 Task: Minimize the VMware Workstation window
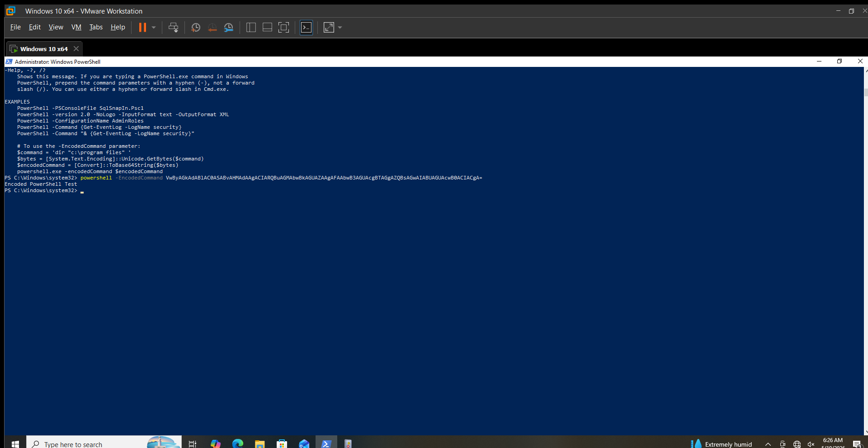(x=838, y=10)
